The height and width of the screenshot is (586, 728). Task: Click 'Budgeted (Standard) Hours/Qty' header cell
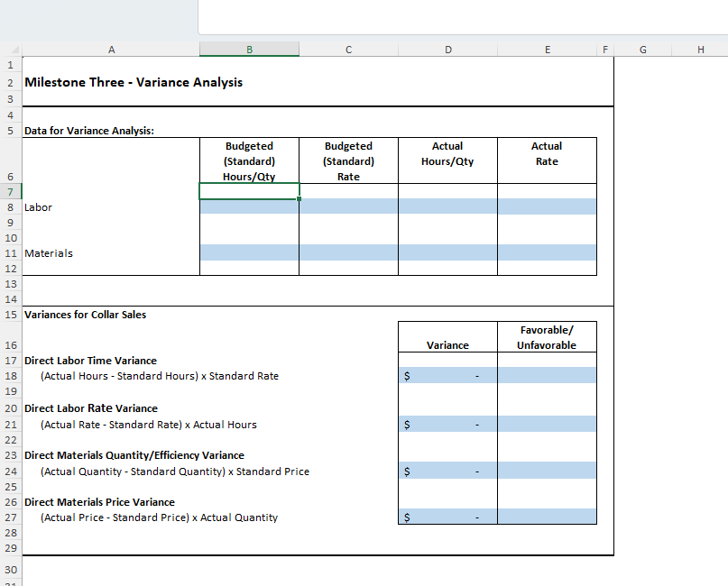coord(249,160)
